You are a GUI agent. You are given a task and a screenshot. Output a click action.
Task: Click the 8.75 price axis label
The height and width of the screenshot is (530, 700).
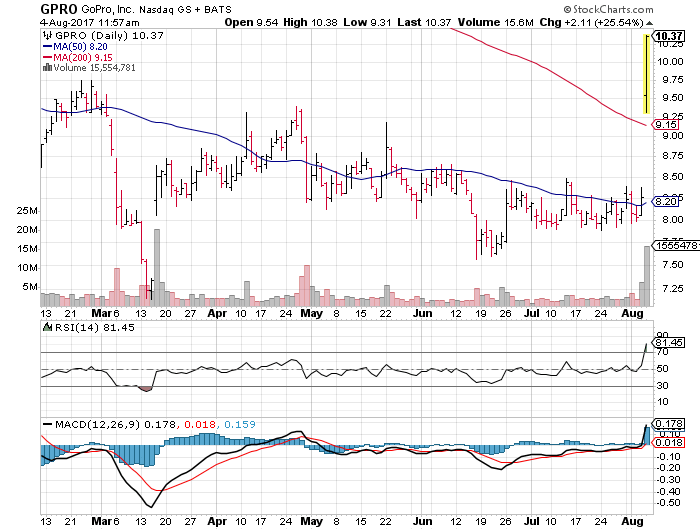(672, 156)
